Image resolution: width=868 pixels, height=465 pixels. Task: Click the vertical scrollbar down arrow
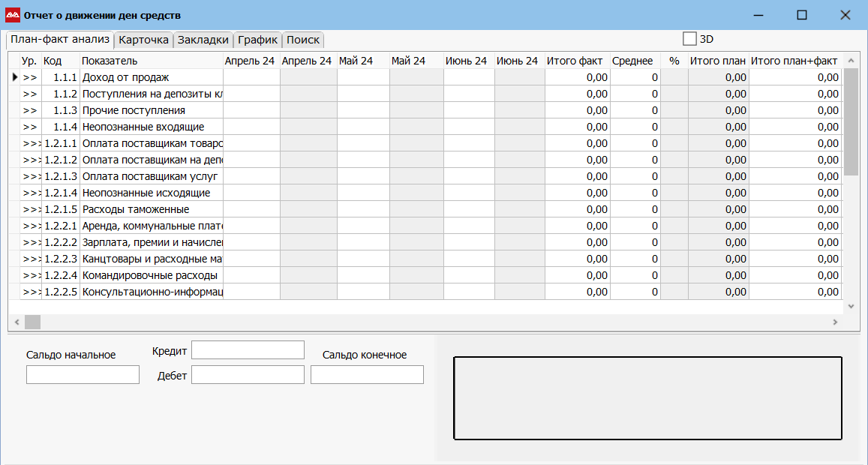(851, 307)
